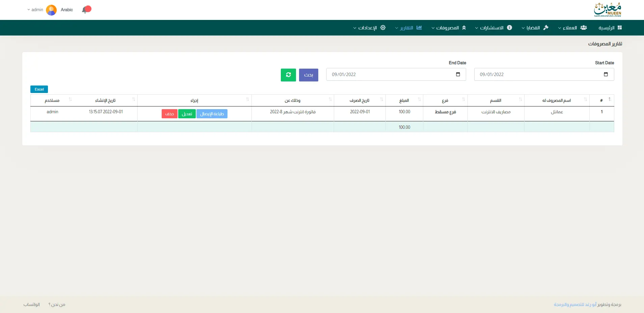Open calendar picker in Start Date field

point(606,74)
